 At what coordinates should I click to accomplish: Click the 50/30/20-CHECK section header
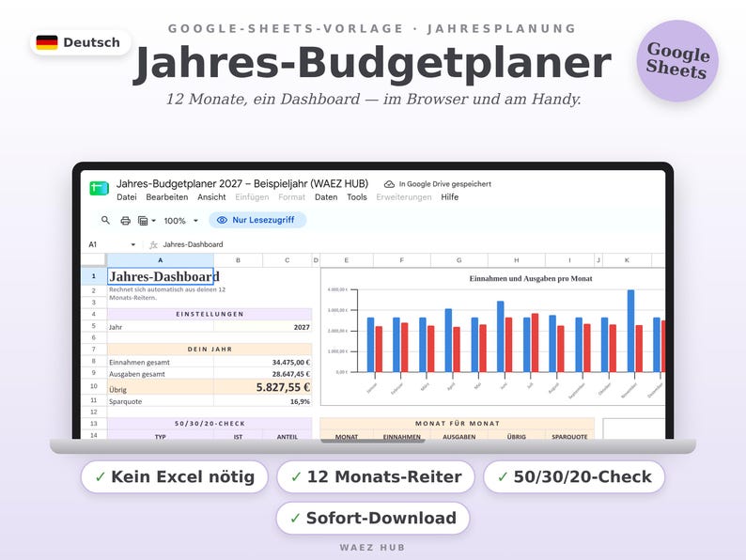click(210, 424)
